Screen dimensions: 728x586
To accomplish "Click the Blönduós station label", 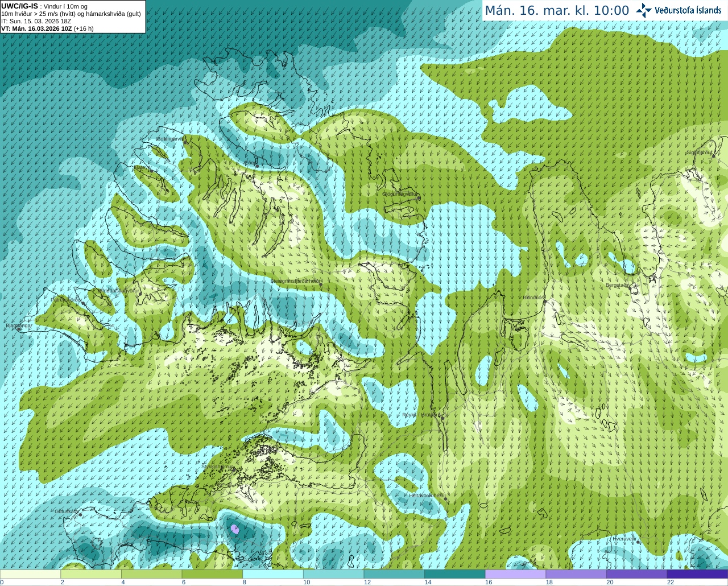I will click(533, 298).
